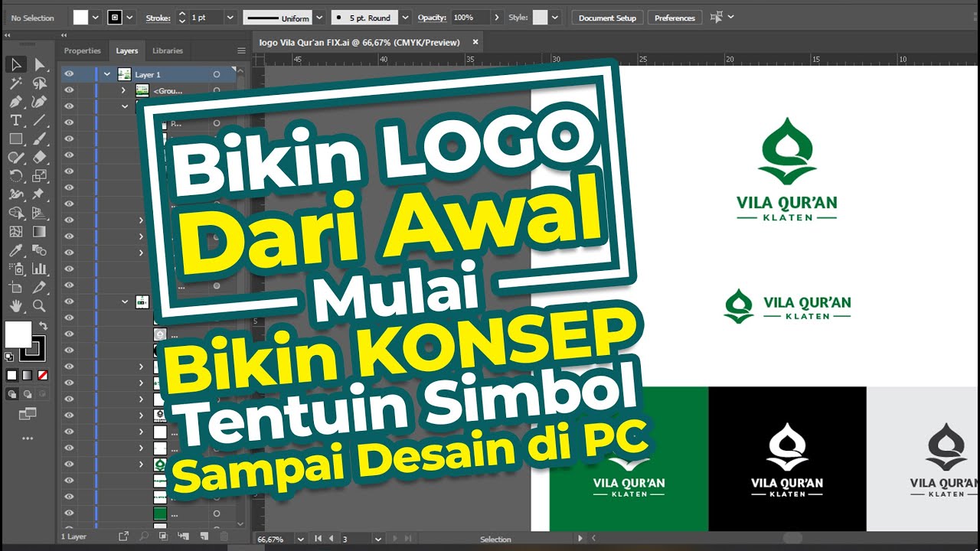Select the Selection tool arrow
This screenshot has width=980, height=551.
click(x=15, y=64)
